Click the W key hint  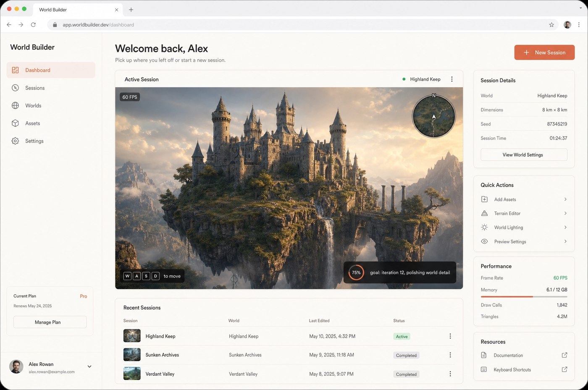pos(127,276)
